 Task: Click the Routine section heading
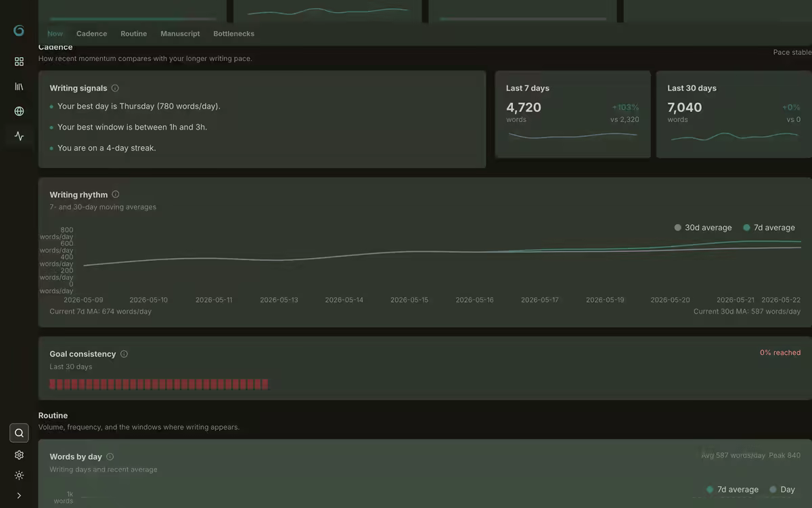coord(53,415)
